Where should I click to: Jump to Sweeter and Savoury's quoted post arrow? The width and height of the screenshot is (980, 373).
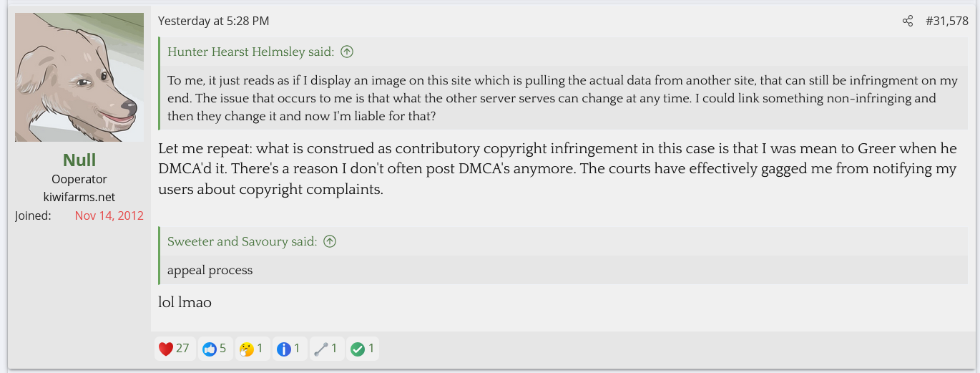pos(330,241)
